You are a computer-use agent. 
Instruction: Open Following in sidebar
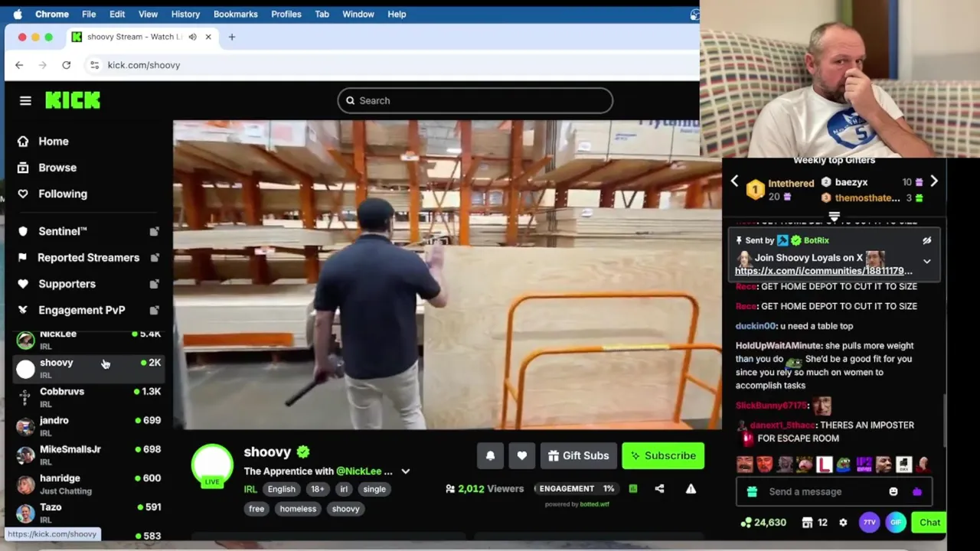(62, 194)
